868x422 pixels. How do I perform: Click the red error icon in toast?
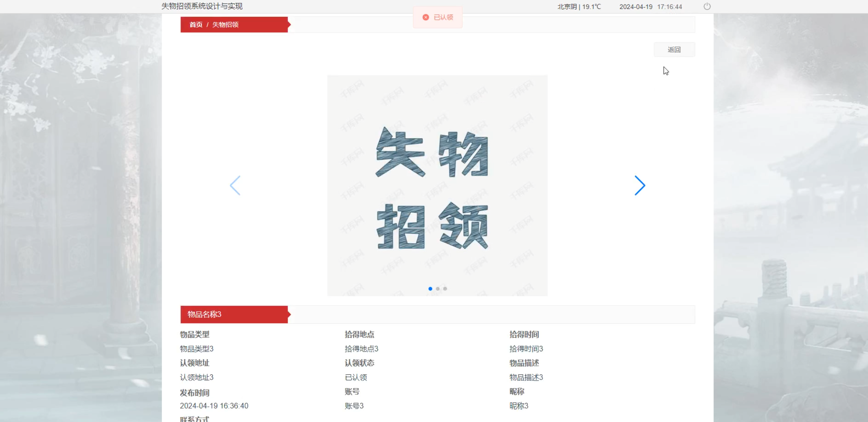426,17
